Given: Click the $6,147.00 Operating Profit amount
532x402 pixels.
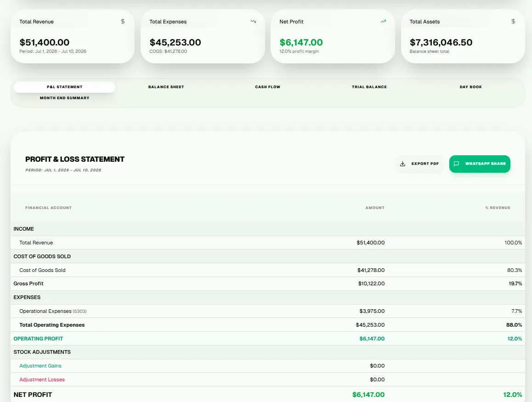Looking at the screenshot, I should (372, 339).
